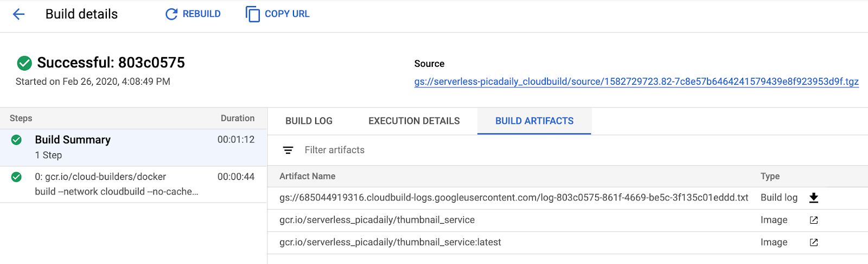The image size is (868, 264).
Task: Click the Copy URL clipboard icon
Action: [x=253, y=14]
